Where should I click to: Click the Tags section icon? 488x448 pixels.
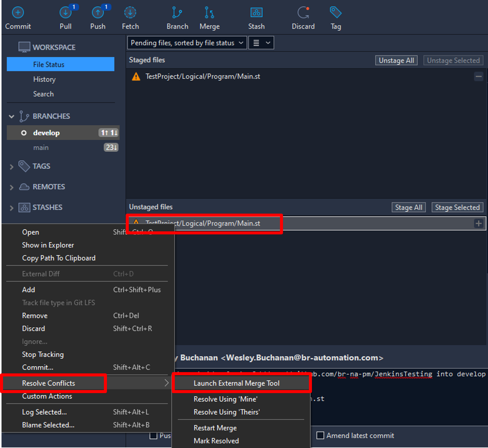coord(24,166)
